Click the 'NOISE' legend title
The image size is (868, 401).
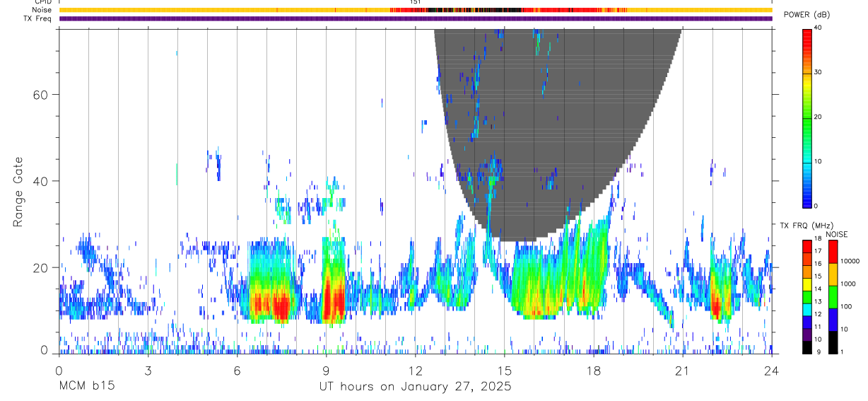tap(836, 234)
